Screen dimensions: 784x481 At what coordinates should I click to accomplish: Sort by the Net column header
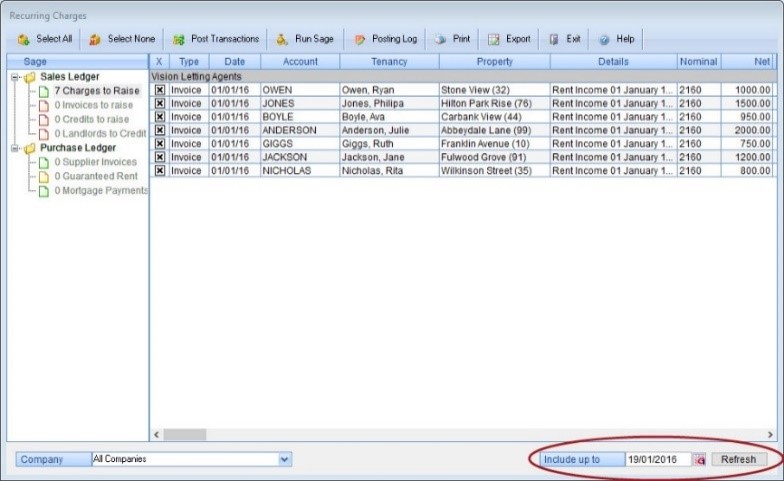pos(749,62)
